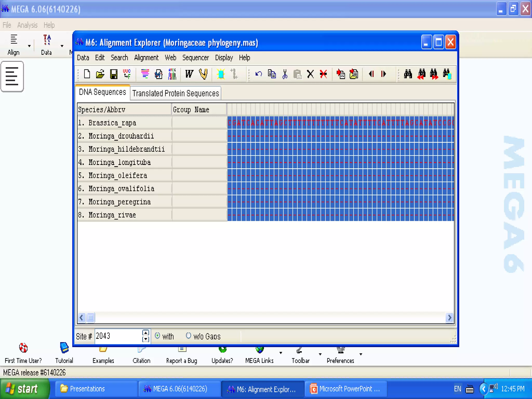Click the Data button in MEGA main window
The image size is (532, 399).
click(x=46, y=45)
